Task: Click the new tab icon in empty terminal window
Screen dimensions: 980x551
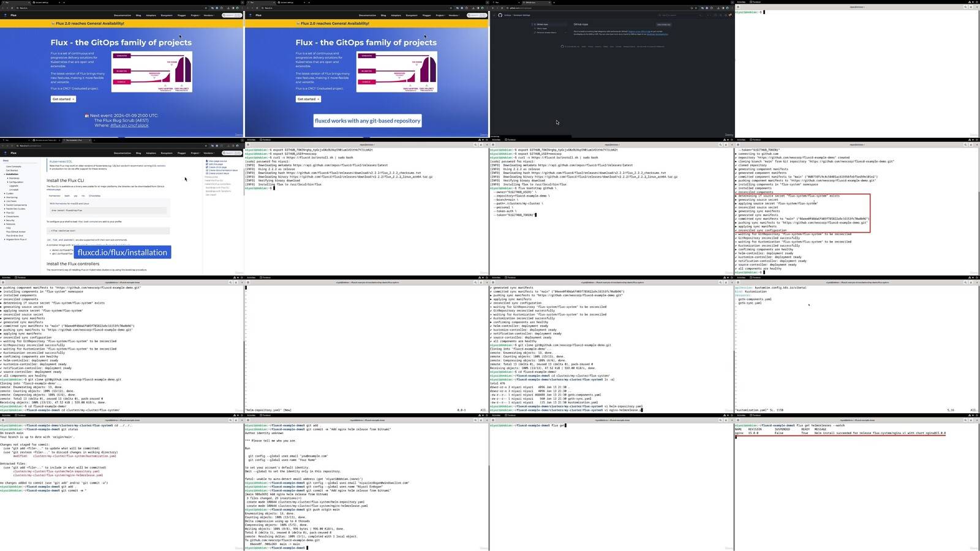Action: 738,7
